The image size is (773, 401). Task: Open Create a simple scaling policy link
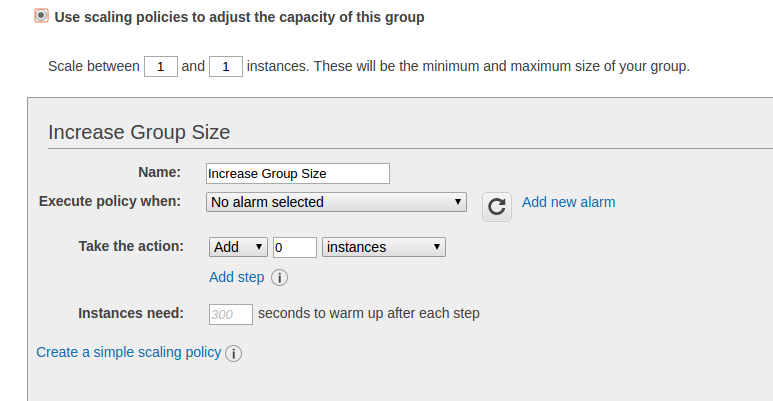coord(128,353)
